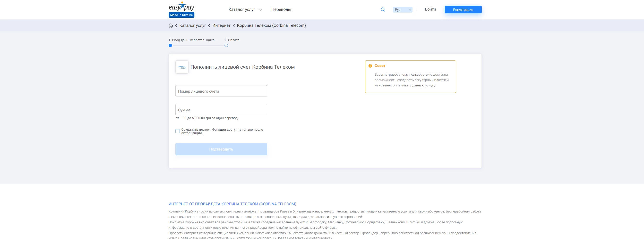Focus the Сумма input field
Image resolution: width=644 pixels, height=239 pixels.
coord(221,110)
